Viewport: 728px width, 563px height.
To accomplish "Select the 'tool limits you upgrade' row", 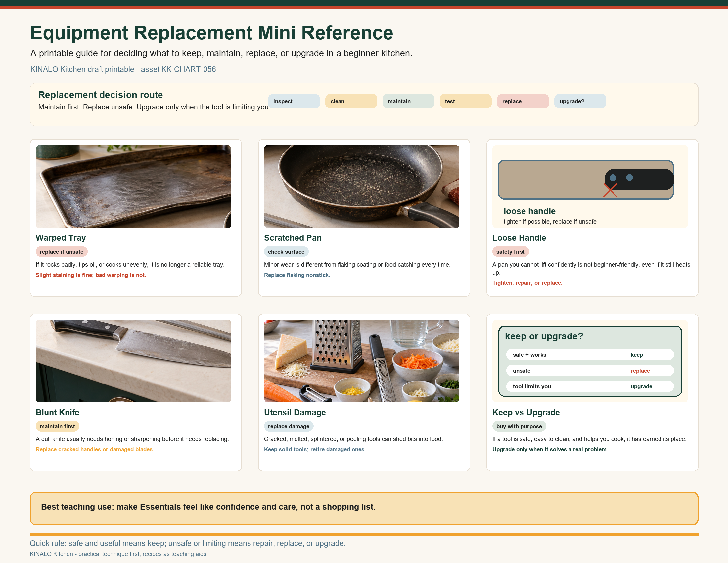I will 590,386.
